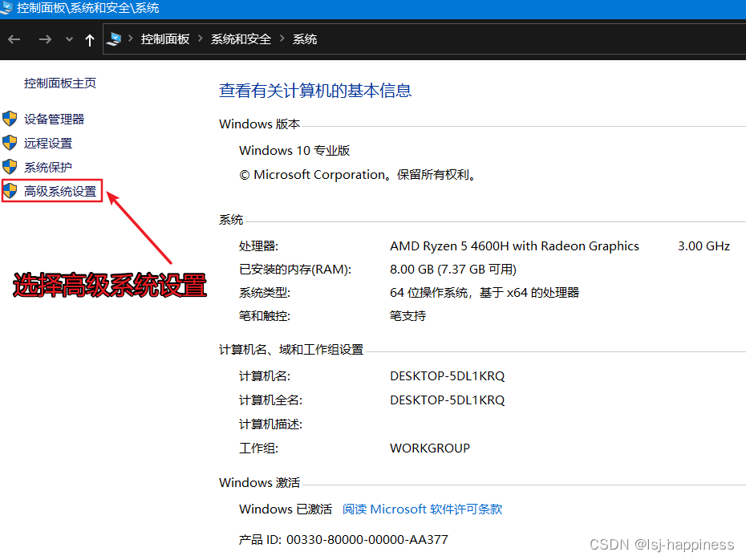The width and height of the screenshot is (746, 560).
Task: Select the 3.00 GHz speed value
Action: pyautogui.click(x=703, y=246)
